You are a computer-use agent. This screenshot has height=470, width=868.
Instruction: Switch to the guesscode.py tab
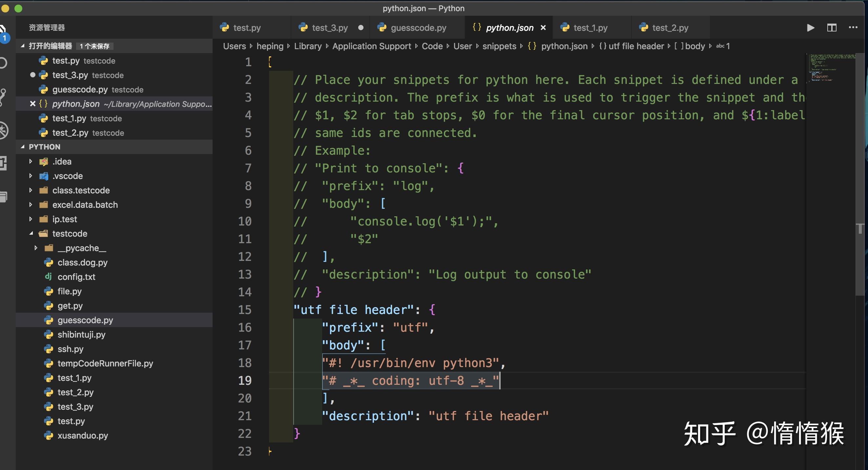coord(418,28)
